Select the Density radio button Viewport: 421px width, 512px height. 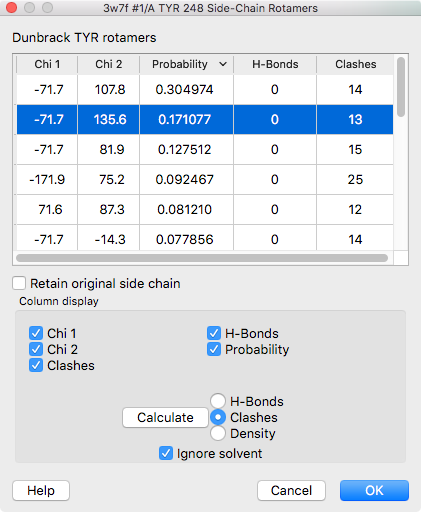[x=218, y=433]
